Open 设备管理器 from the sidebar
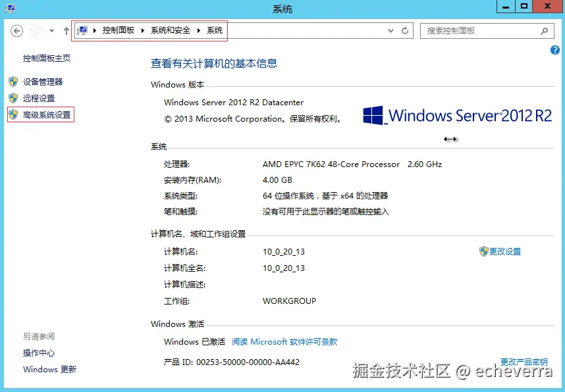 tap(43, 82)
